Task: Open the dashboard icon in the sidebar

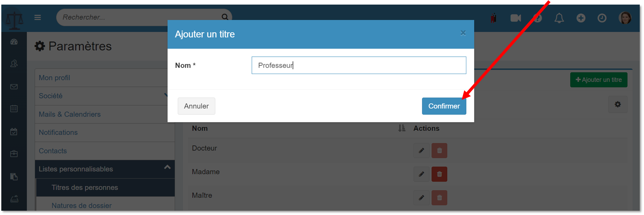Action: pyautogui.click(x=14, y=42)
